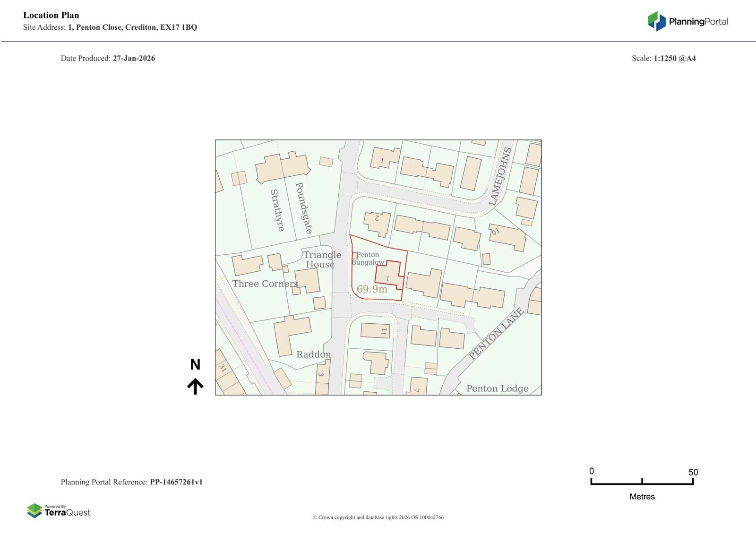
Task: Click the TerraQuest layered logo icon
Action: click(34, 510)
